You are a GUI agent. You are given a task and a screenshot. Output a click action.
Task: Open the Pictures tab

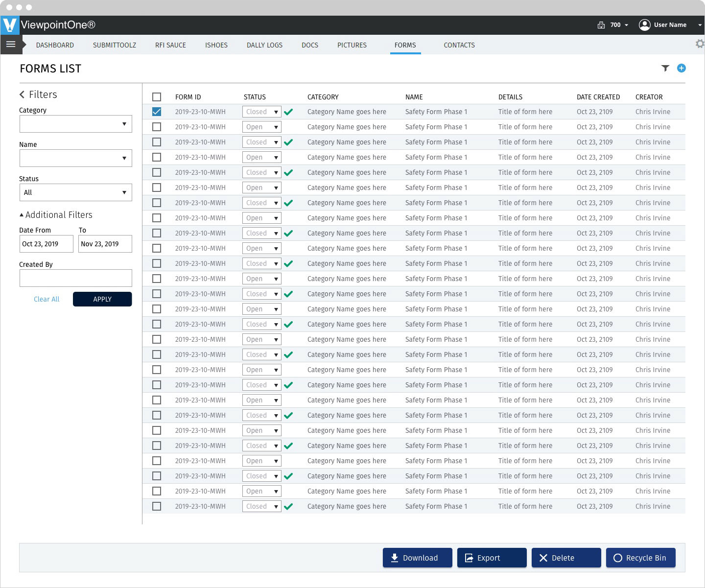[352, 45]
